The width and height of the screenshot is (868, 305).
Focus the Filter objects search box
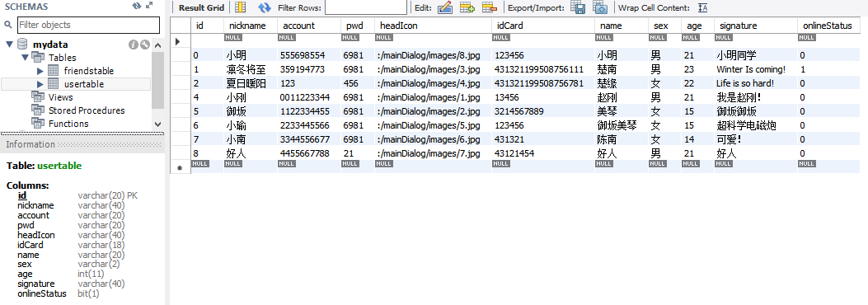[88, 25]
